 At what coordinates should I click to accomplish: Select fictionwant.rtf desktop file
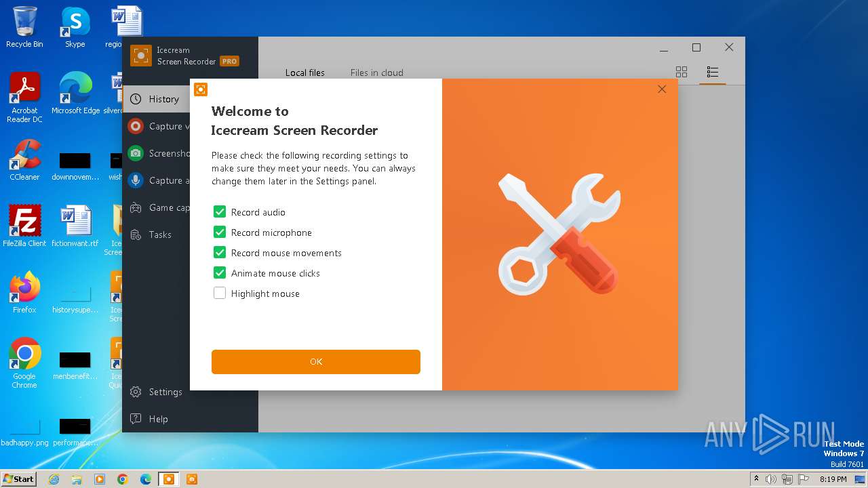point(75,226)
